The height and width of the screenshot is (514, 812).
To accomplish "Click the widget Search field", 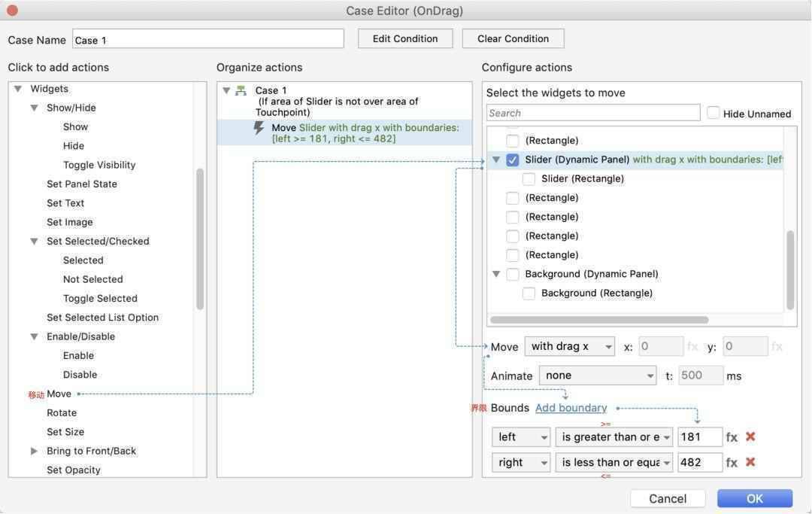I will click(593, 113).
